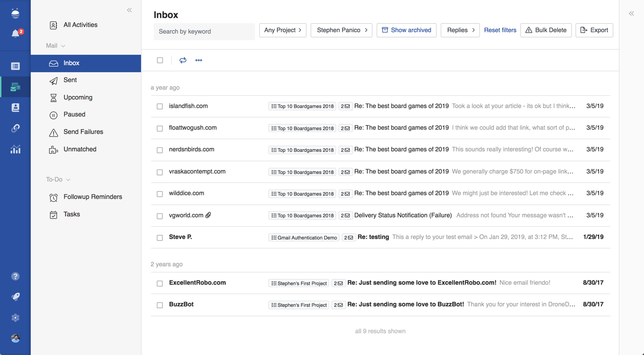Screen dimensions: 644x355
Task: Tick the select-all checkbox in toolbar
Action: coord(160,60)
